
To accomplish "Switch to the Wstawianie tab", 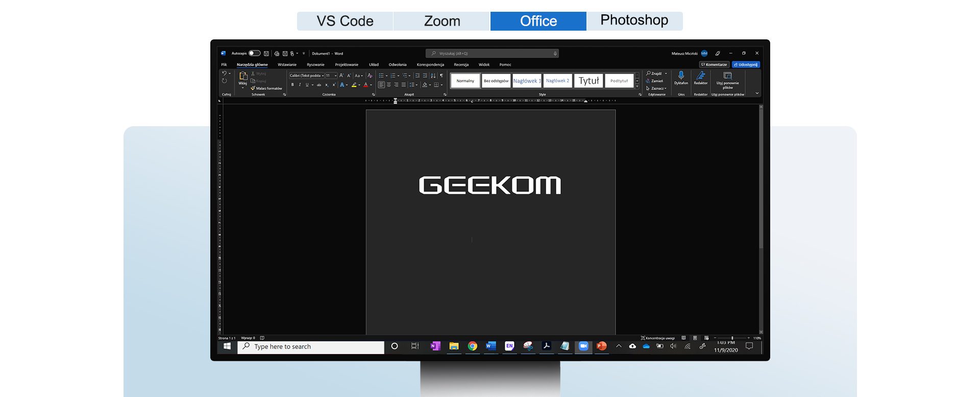I will tap(287, 65).
